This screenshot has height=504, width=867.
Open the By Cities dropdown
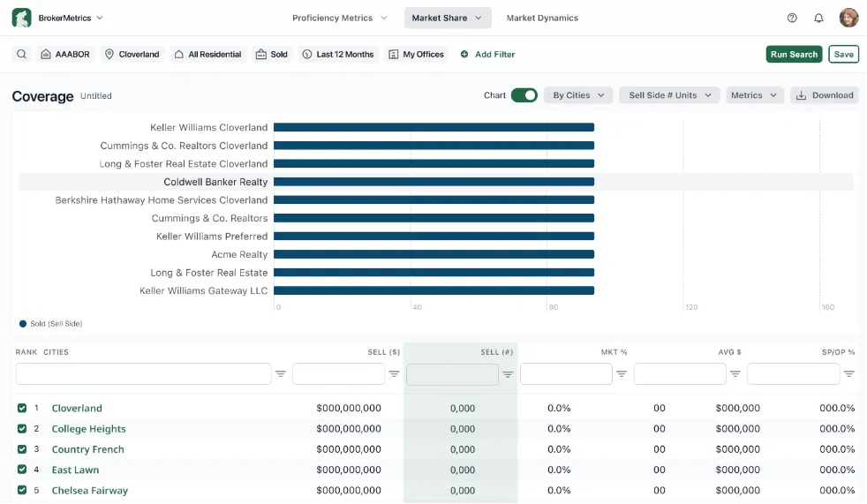pos(578,95)
